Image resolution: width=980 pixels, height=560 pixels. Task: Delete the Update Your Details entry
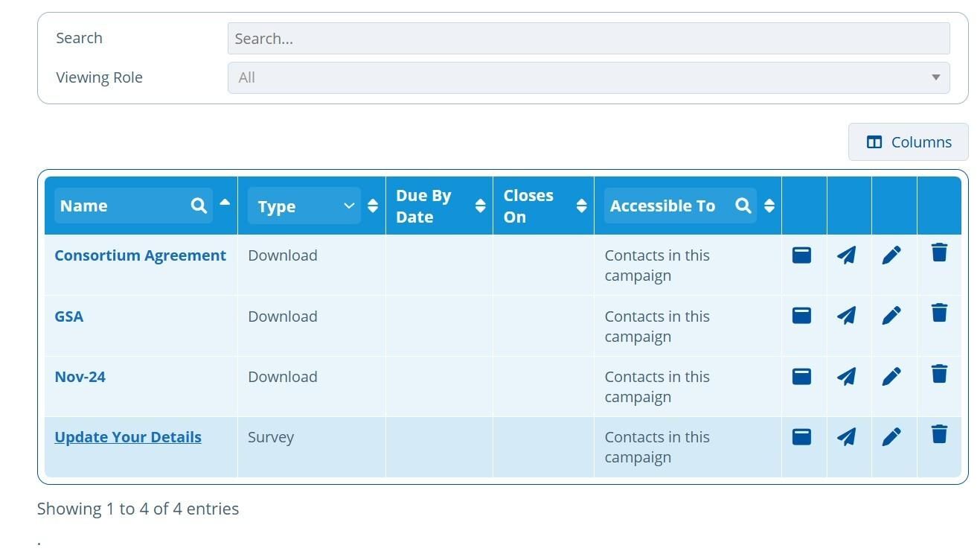point(939,434)
